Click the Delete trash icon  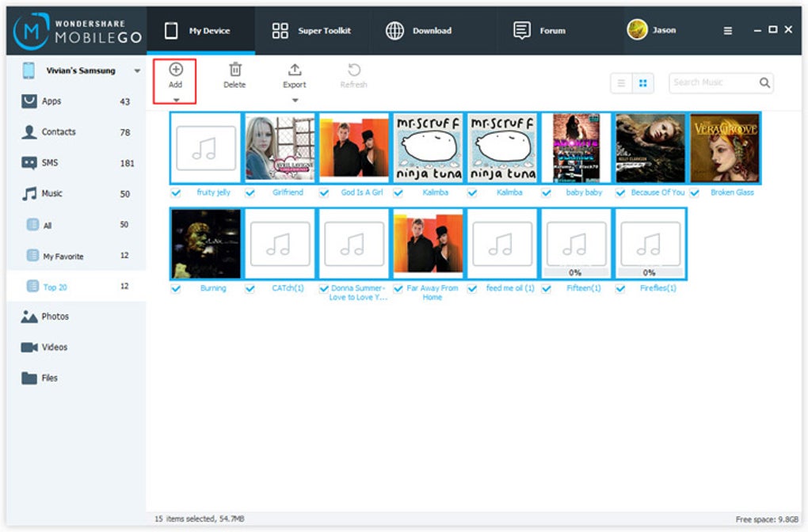[x=235, y=70]
